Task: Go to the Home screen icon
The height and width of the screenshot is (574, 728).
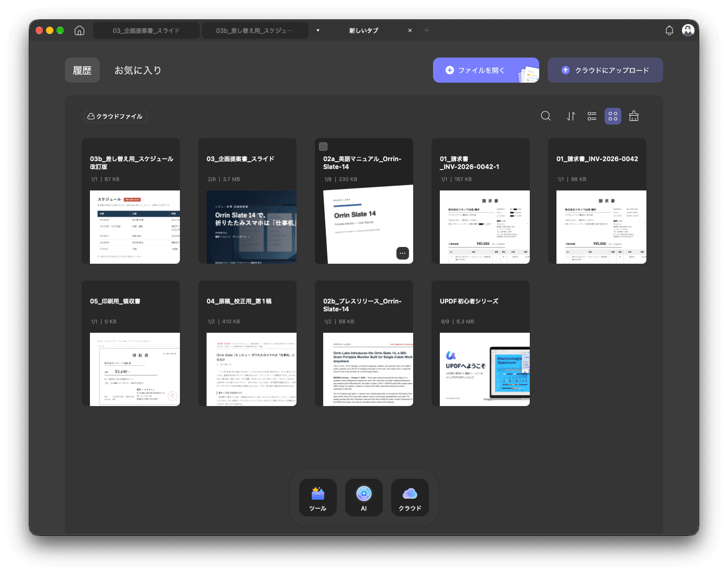Action: [79, 30]
